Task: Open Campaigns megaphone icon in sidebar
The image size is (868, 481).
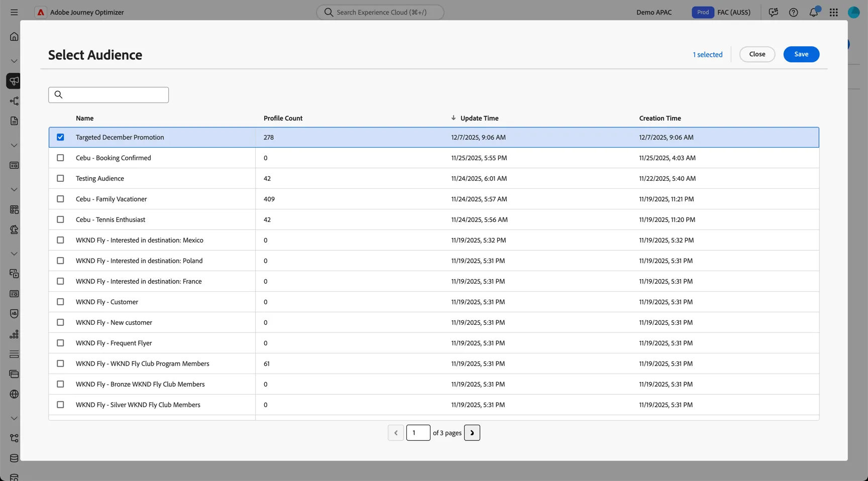Action: pos(14,81)
